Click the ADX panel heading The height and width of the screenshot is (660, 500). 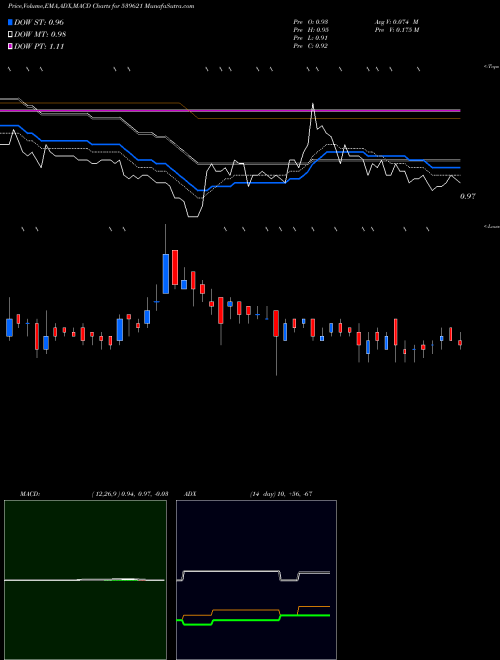(x=190, y=494)
